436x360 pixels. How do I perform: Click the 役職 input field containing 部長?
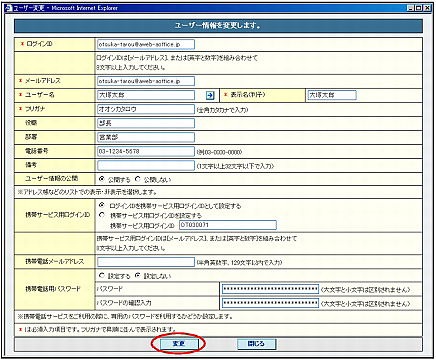(x=146, y=123)
